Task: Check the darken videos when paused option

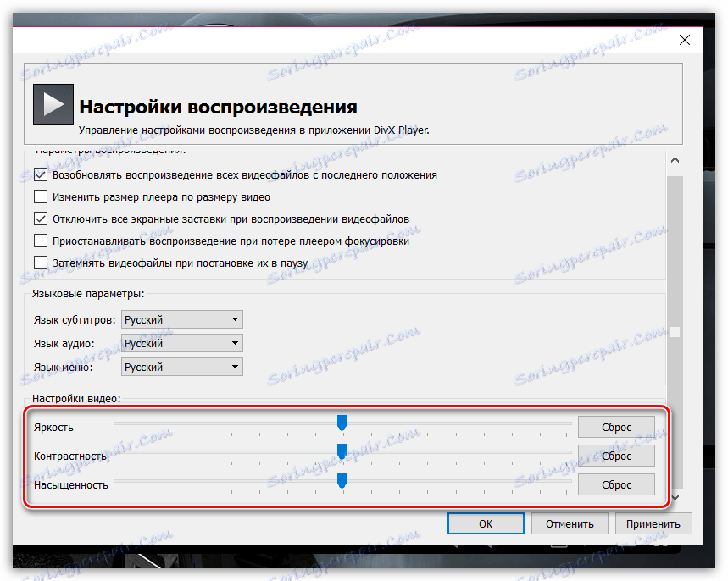Action: click(40, 263)
